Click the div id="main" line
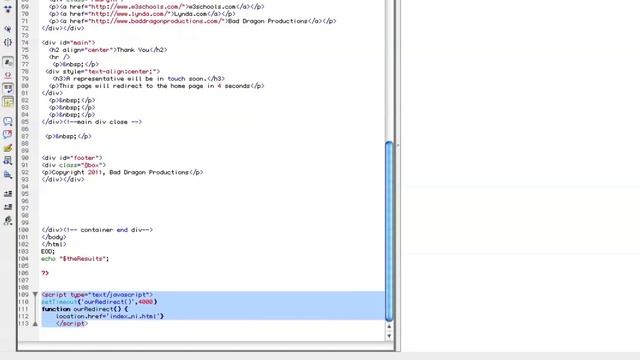The height and width of the screenshot is (360, 640). coord(68,42)
